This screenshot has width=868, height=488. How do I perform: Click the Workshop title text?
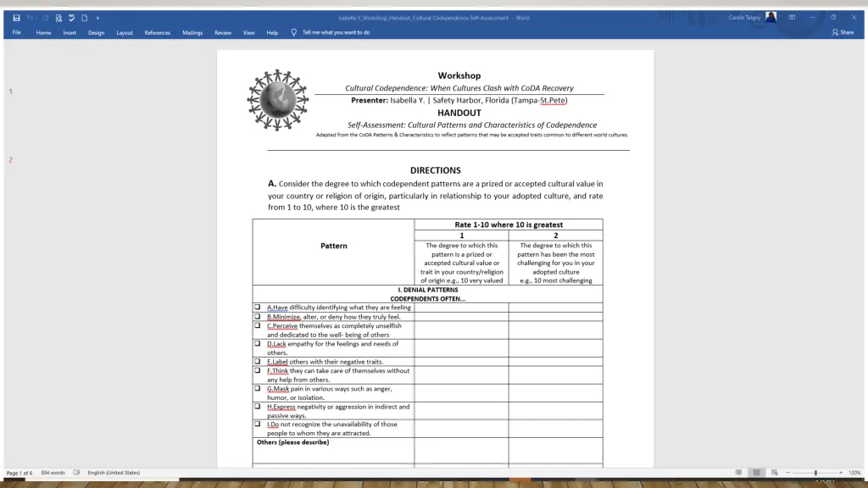(x=459, y=75)
